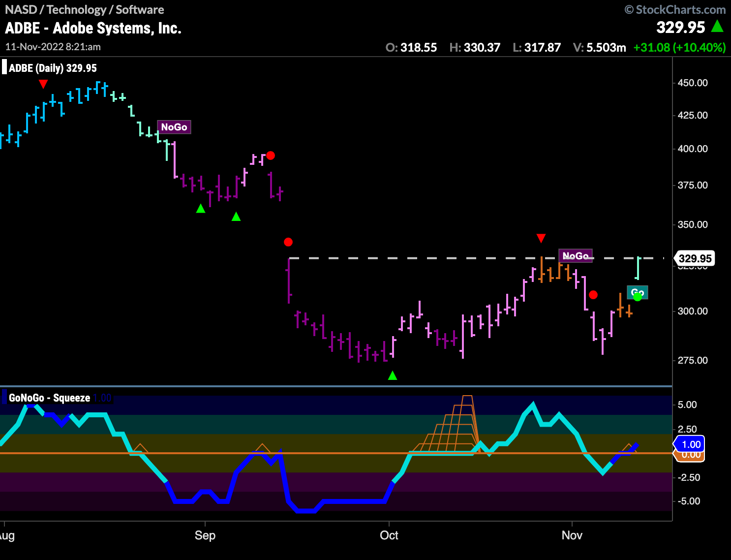Click the 450.00 price axis label
Viewport: 731px width, 560px height.
click(x=693, y=83)
